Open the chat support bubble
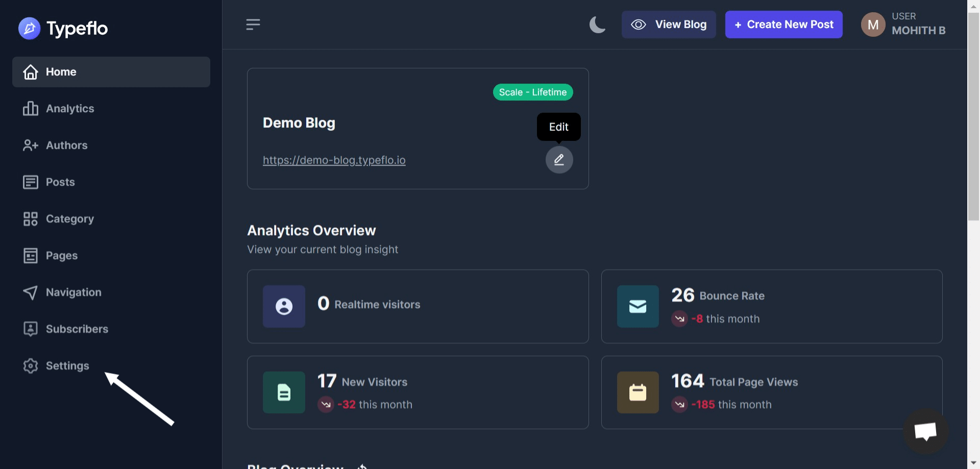 pyautogui.click(x=926, y=432)
